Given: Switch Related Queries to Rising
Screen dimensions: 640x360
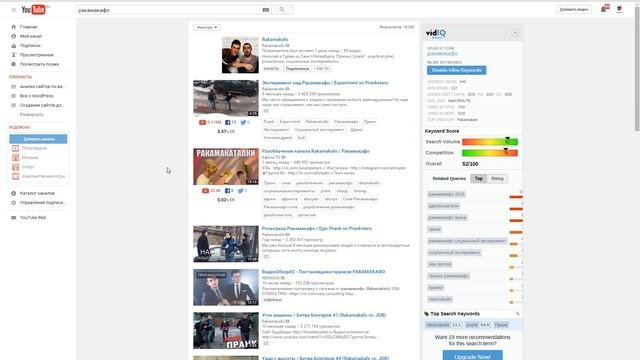Looking at the screenshot, I should tap(497, 179).
